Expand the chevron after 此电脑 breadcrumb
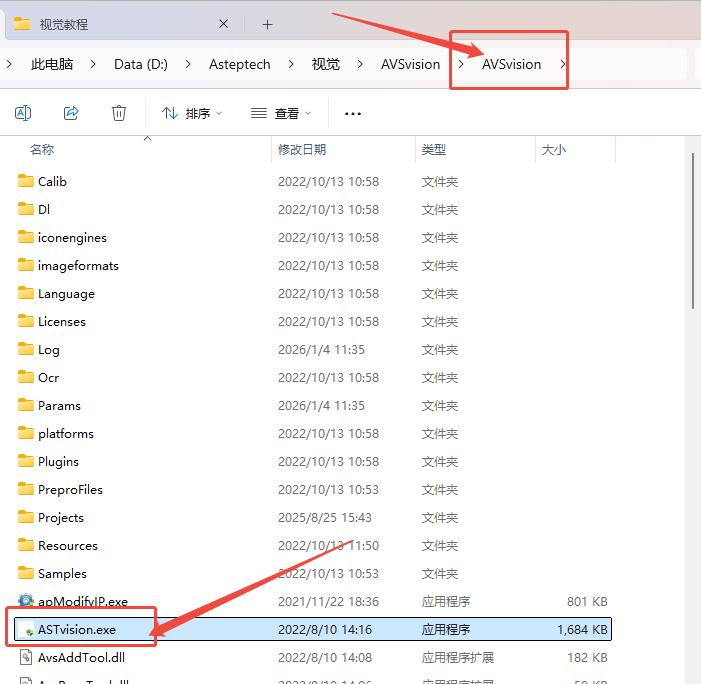This screenshot has width=701, height=684. (x=93, y=64)
